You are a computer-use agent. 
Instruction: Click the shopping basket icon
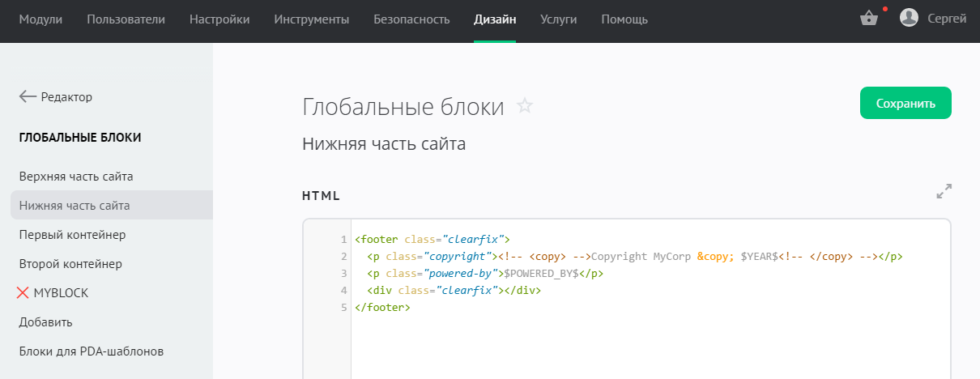[x=869, y=19]
